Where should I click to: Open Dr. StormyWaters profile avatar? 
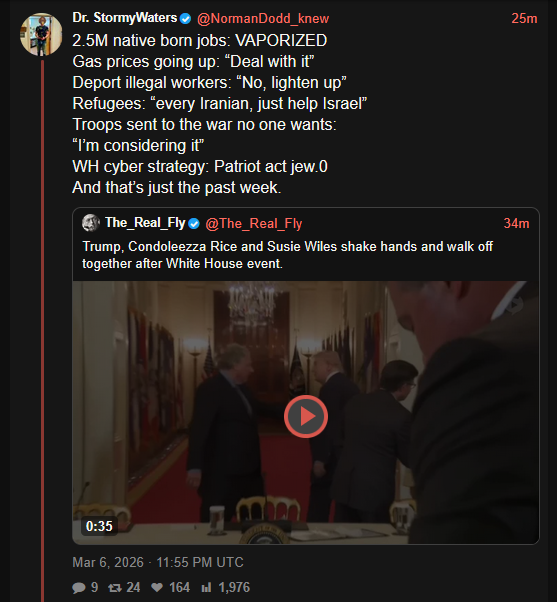[x=41, y=34]
